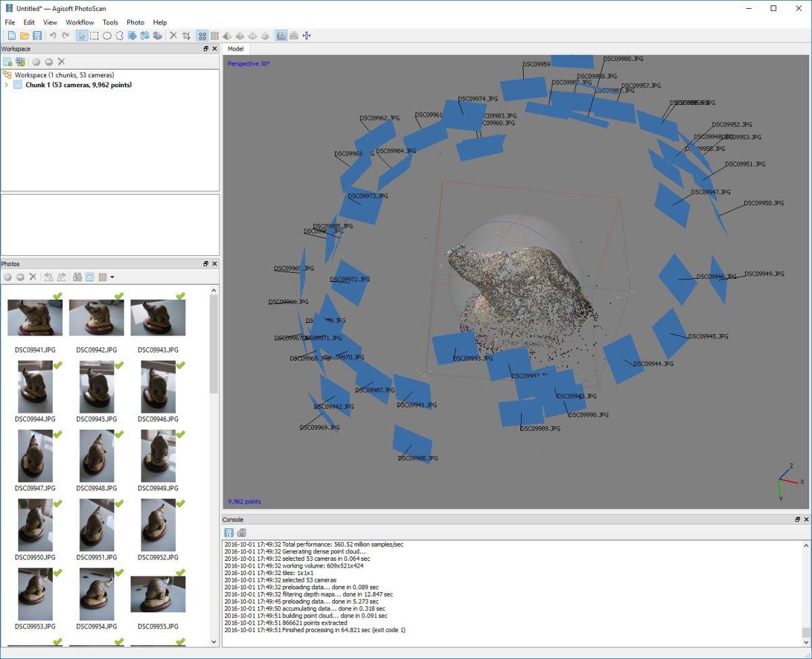Select the Rectangle Selection tool
The height and width of the screenshot is (659, 812).
(94, 35)
